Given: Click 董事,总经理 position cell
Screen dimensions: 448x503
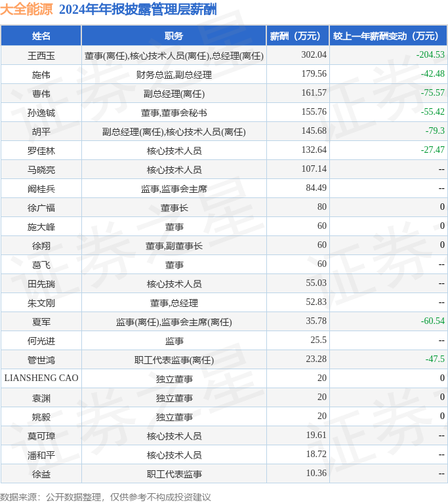Looking at the screenshot, I should pos(174,303).
